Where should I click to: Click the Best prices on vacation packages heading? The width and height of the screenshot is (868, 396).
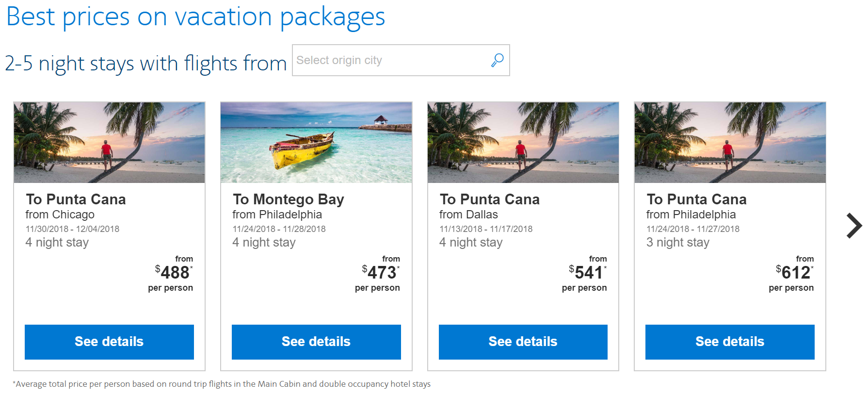[195, 16]
